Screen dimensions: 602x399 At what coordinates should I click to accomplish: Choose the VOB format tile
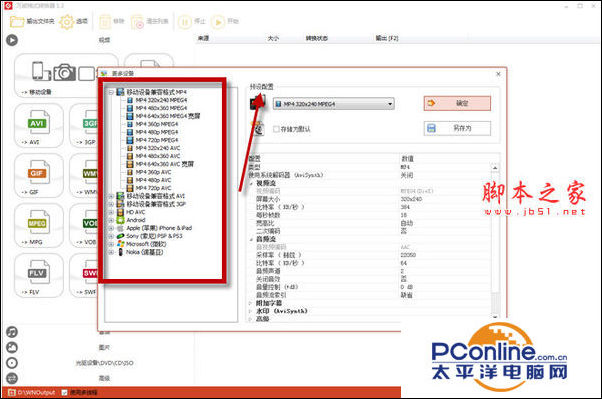[x=83, y=225]
